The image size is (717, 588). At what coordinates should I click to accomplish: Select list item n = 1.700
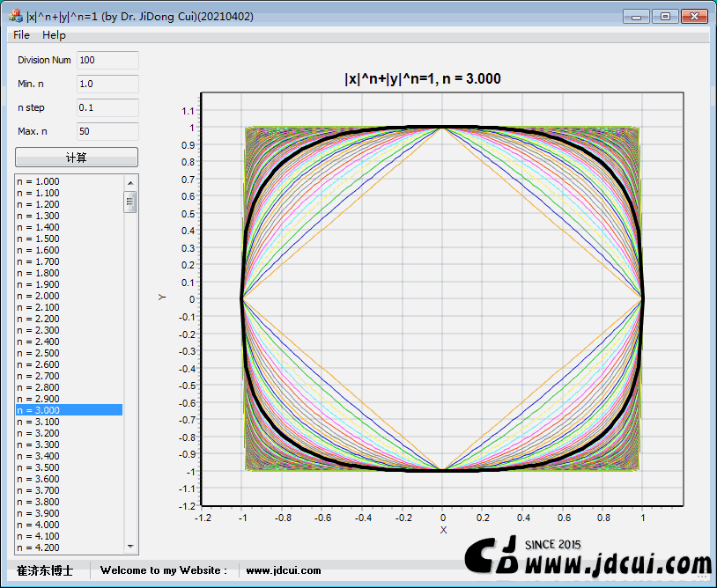click(69, 261)
